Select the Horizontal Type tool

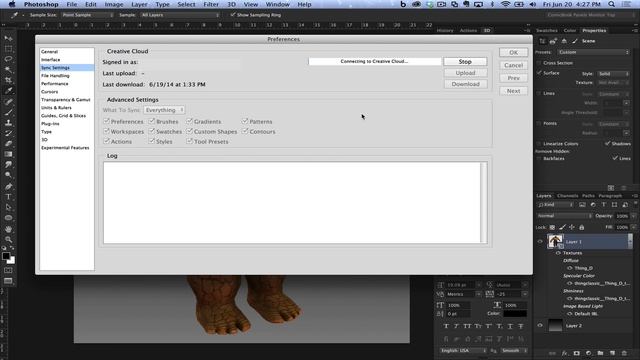click(8, 197)
